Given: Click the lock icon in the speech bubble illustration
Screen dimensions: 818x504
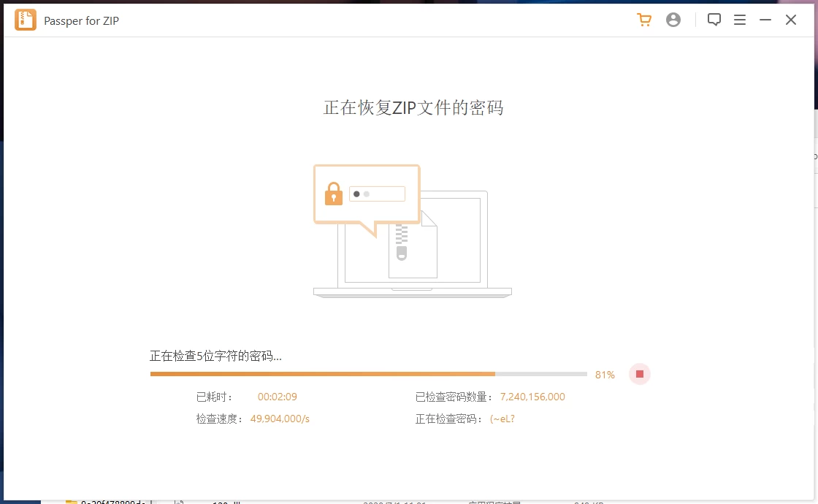Looking at the screenshot, I should pyautogui.click(x=333, y=194).
